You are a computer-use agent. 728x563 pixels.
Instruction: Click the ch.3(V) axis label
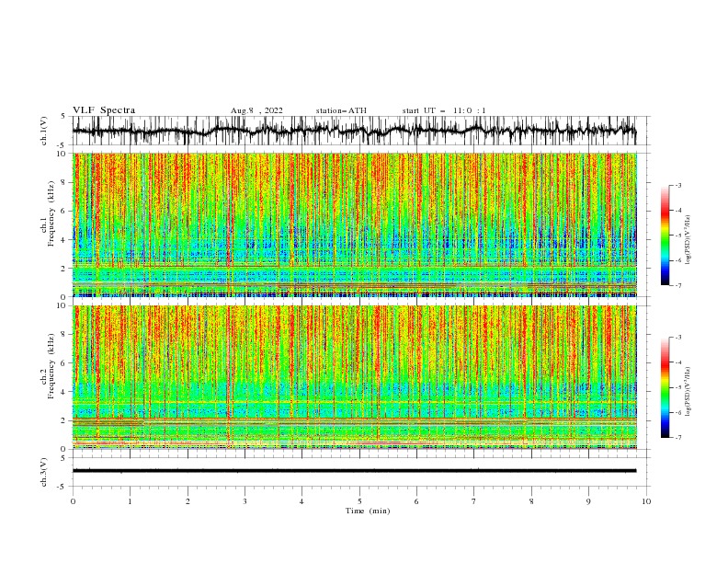point(44,472)
